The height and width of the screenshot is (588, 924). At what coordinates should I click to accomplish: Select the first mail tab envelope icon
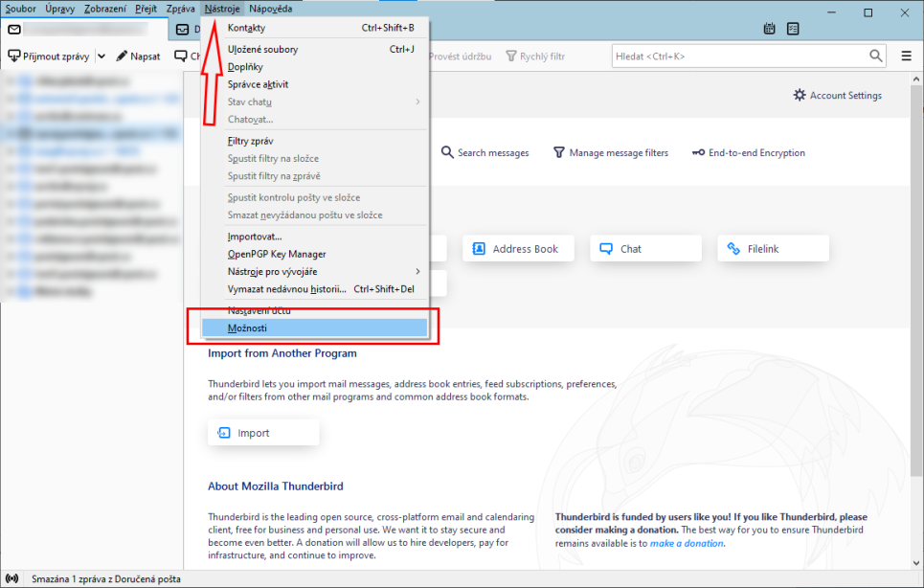point(14,29)
